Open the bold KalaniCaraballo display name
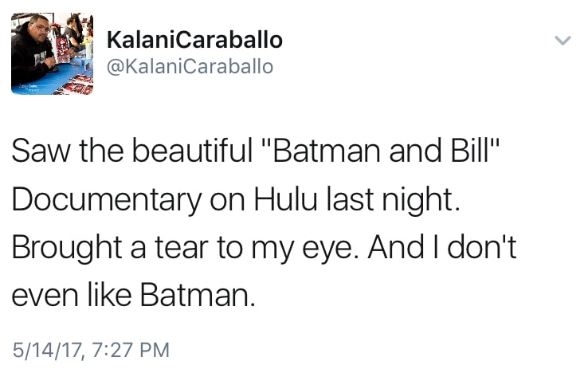The height and width of the screenshot is (377, 588). point(194,39)
